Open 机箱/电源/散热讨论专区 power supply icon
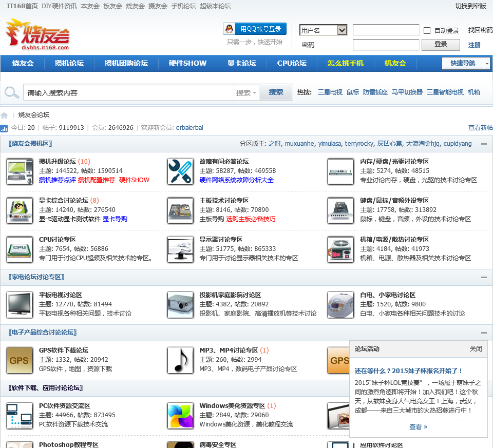Viewport: 493px width, 448px height. point(340,249)
